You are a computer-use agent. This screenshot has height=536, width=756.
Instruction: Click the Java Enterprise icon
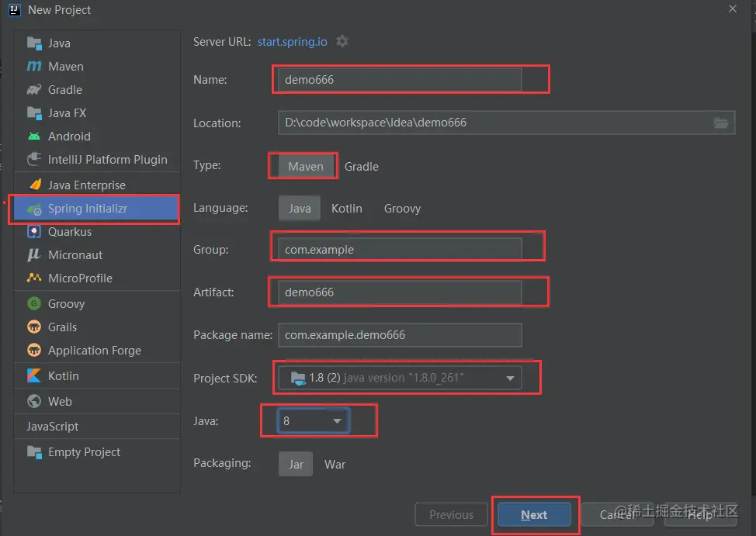[35, 185]
